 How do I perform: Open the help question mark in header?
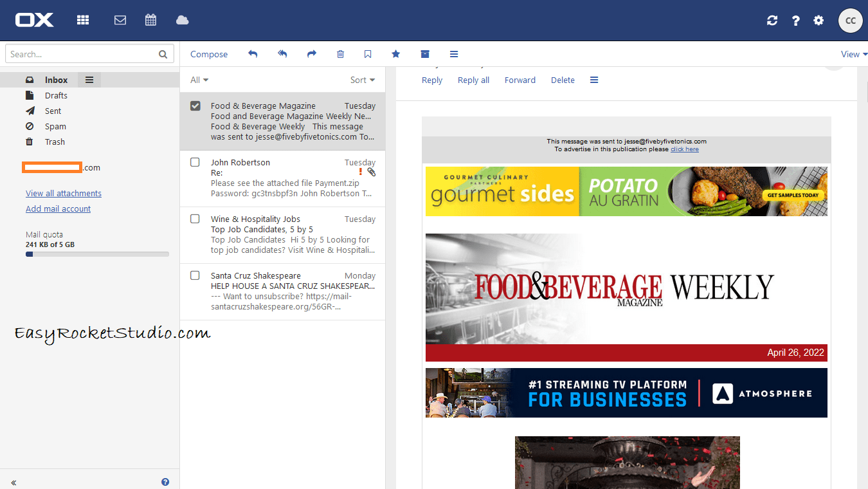coord(795,21)
